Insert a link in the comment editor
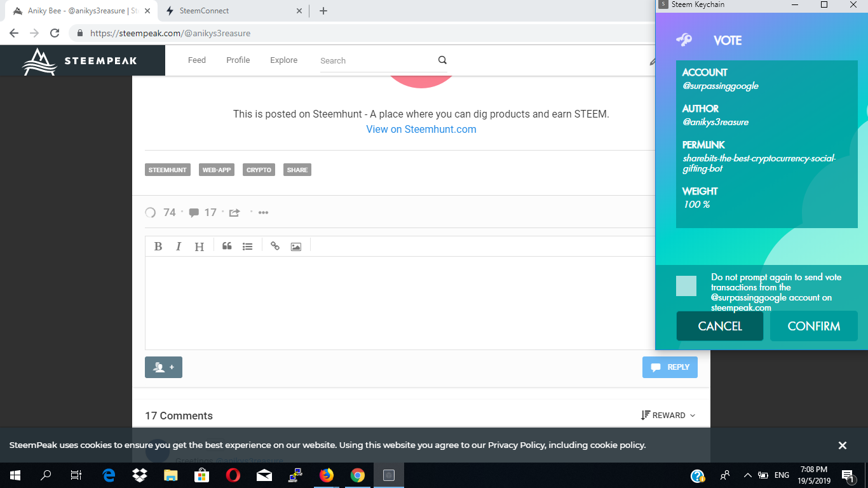868x488 pixels. point(275,247)
